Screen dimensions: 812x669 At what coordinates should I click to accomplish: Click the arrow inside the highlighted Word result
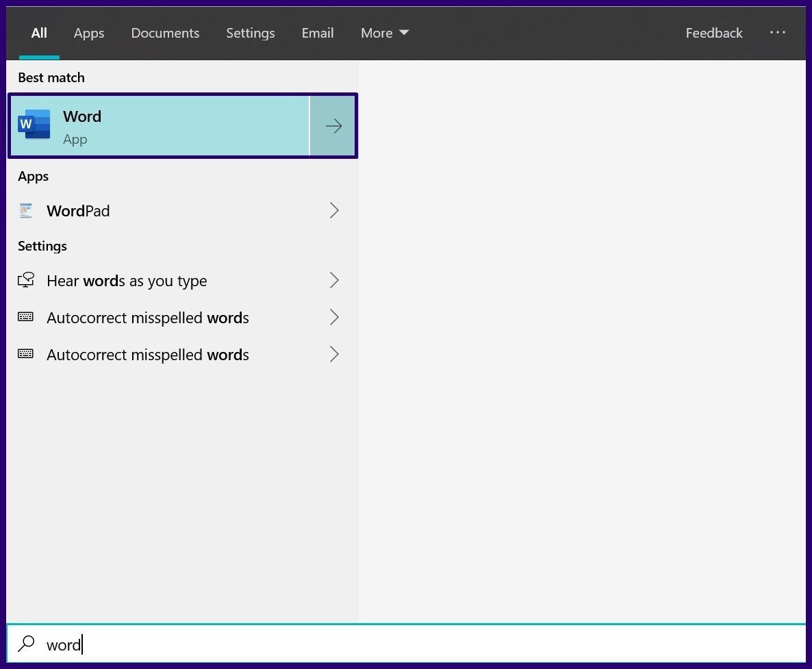[x=333, y=125]
